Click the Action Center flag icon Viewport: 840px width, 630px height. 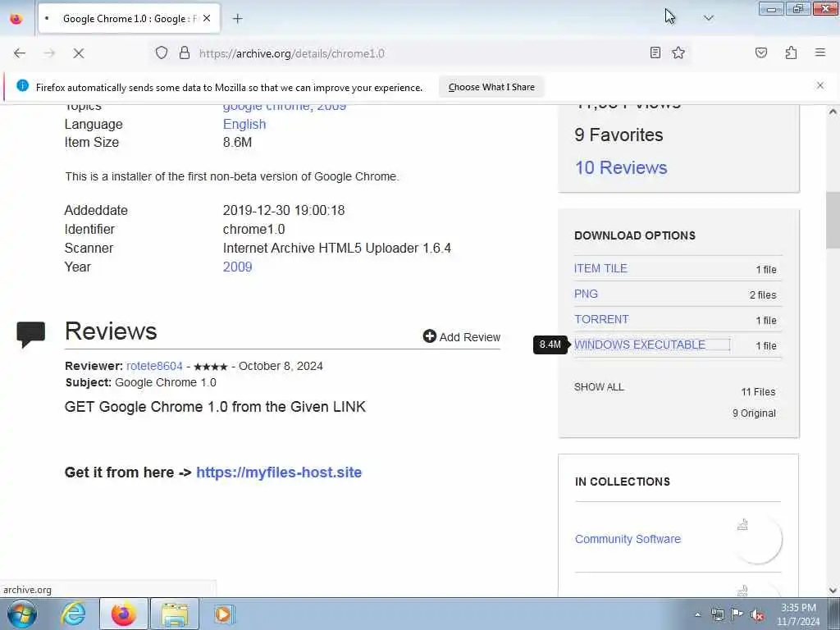click(737, 614)
